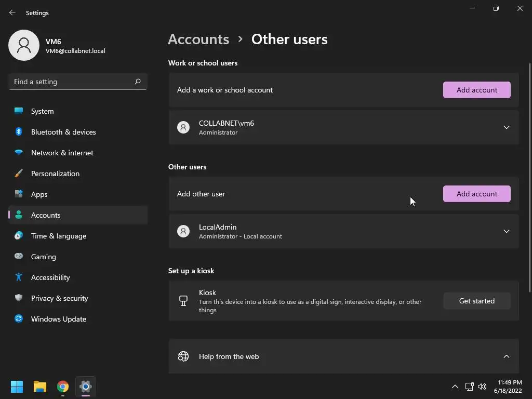The image size is (532, 399).
Task: Go to Time & language settings
Action: pos(58,236)
